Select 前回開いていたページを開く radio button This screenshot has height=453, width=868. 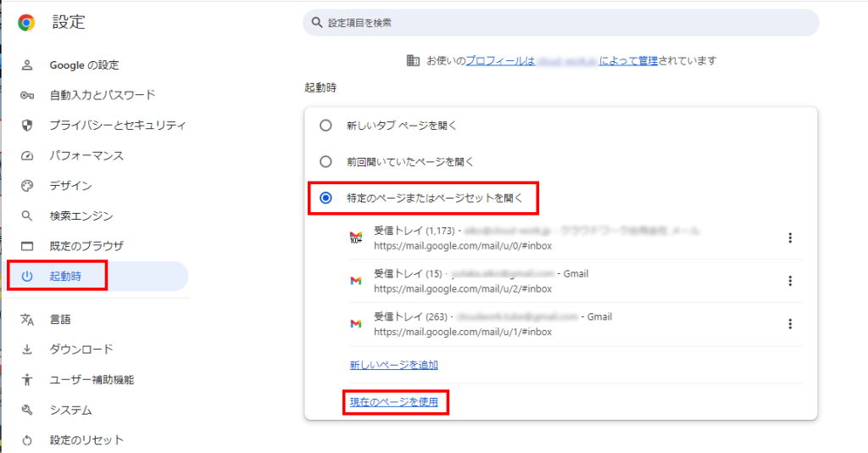click(325, 161)
